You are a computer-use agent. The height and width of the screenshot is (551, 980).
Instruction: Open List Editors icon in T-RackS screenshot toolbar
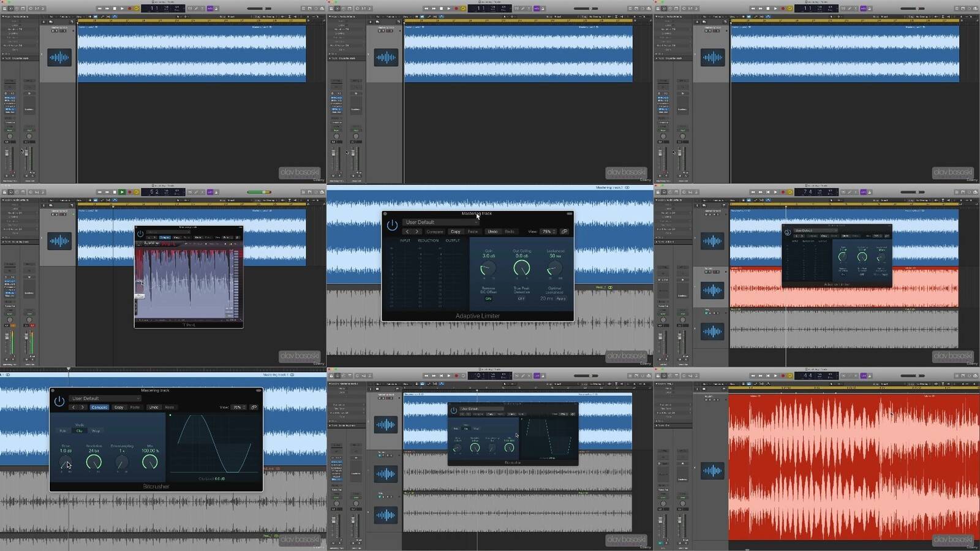[x=304, y=192]
